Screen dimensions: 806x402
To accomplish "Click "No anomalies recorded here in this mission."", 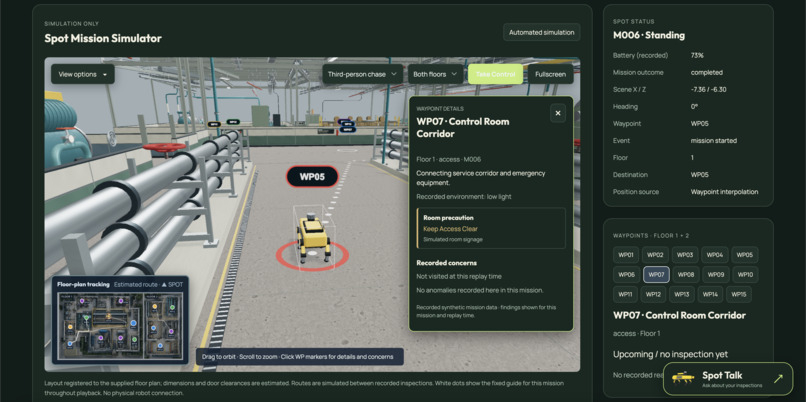I will (x=480, y=290).
